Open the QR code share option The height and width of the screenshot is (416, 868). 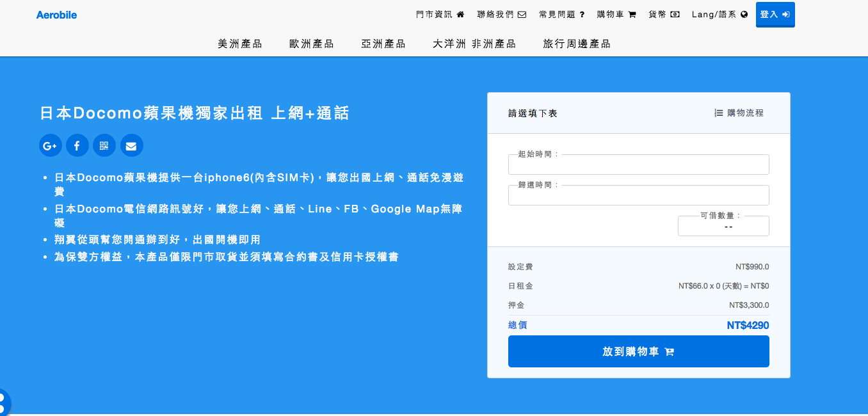[104, 145]
